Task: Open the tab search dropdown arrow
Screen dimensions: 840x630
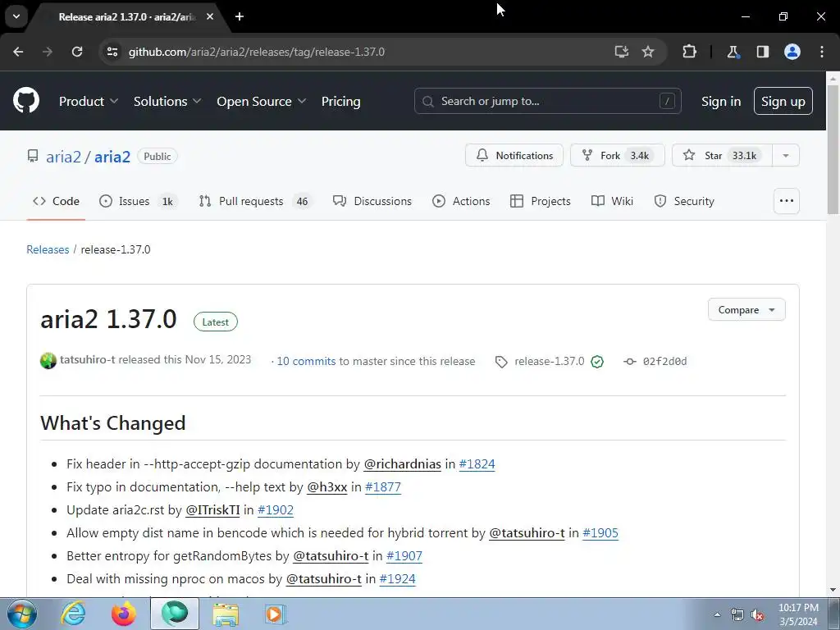Action: pos(16,16)
